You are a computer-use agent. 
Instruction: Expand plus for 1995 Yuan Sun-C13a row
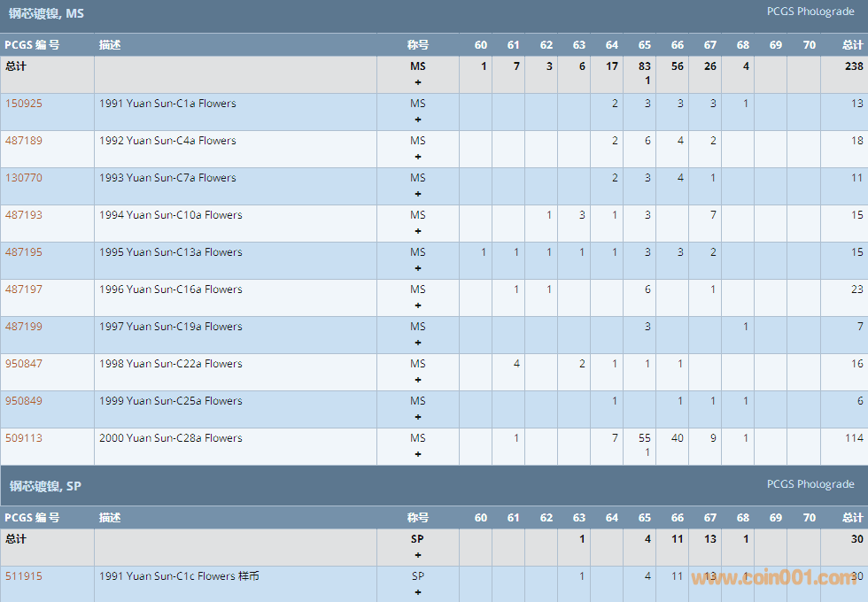(418, 268)
